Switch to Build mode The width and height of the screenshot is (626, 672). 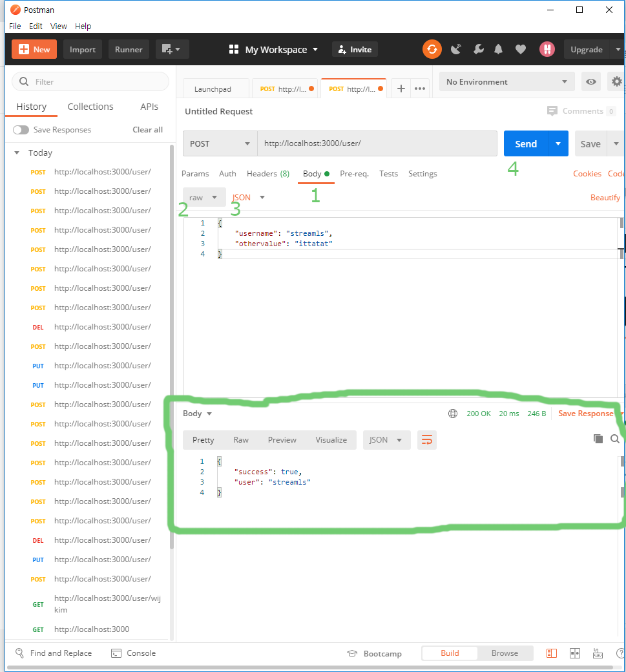pyautogui.click(x=450, y=653)
